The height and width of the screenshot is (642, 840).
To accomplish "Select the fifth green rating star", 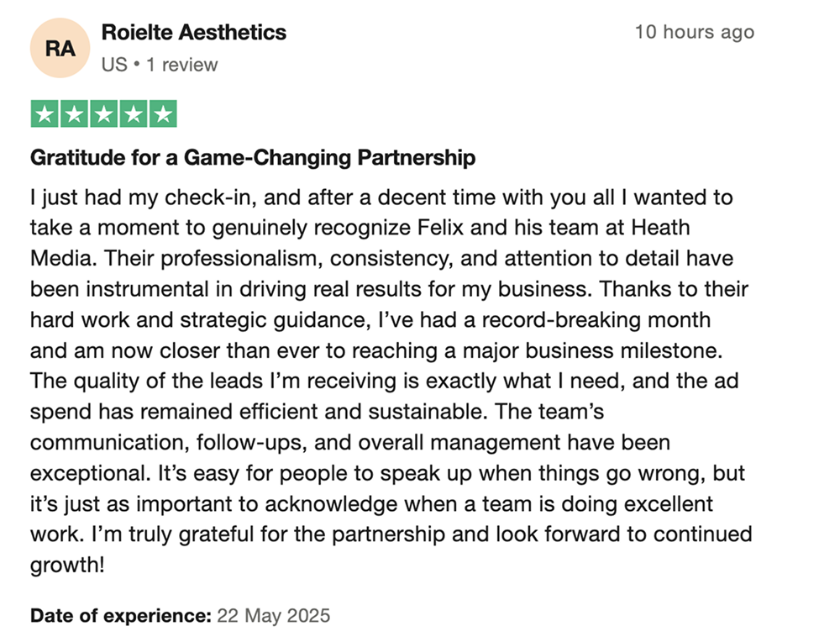I will click(163, 113).
